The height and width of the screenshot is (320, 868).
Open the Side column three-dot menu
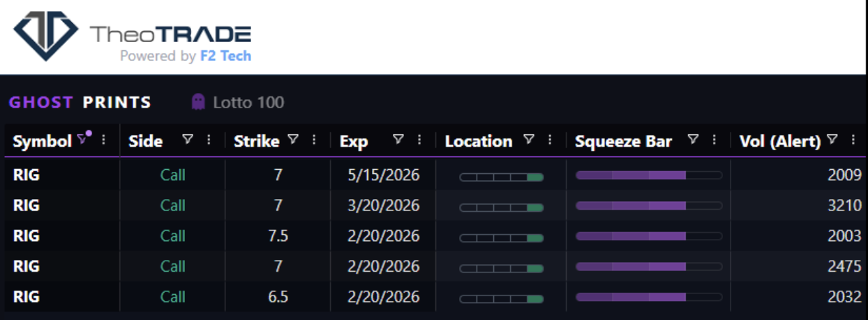(x=209, y=140)
